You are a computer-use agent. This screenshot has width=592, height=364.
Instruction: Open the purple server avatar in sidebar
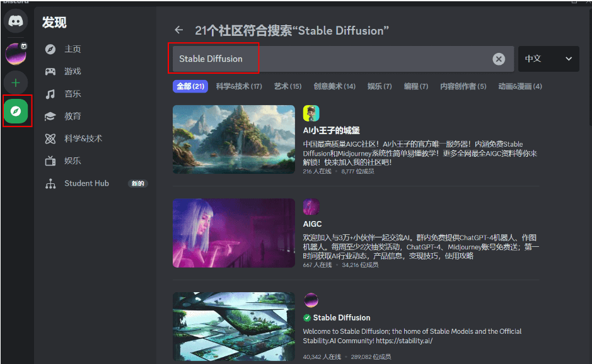coord(16,54)
